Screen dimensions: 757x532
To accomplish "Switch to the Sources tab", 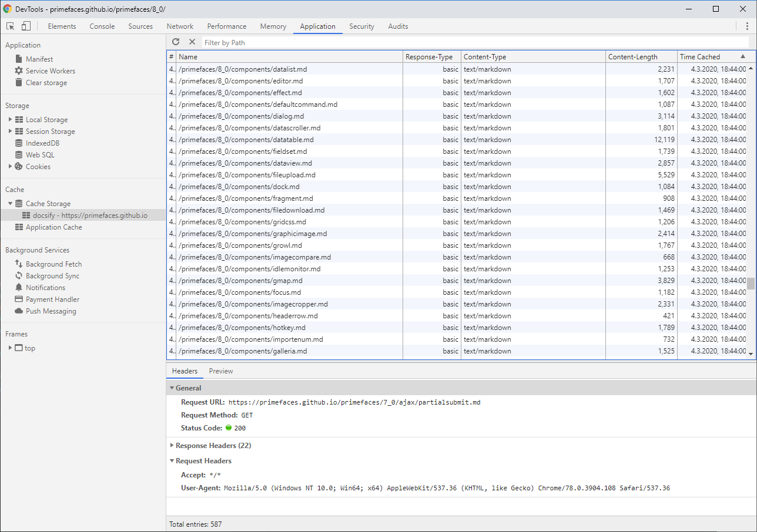I will click(x=140, y=26).
